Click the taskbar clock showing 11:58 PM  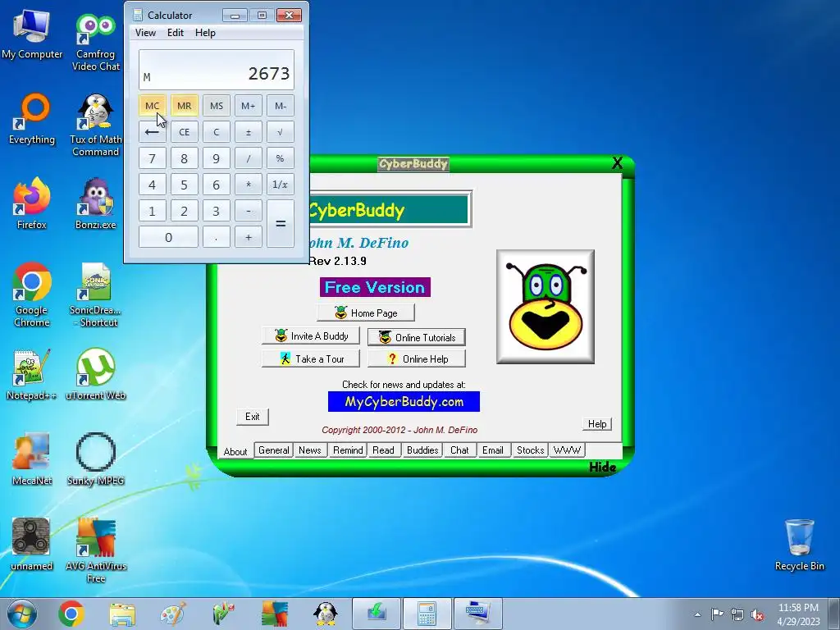pos(798,614)
